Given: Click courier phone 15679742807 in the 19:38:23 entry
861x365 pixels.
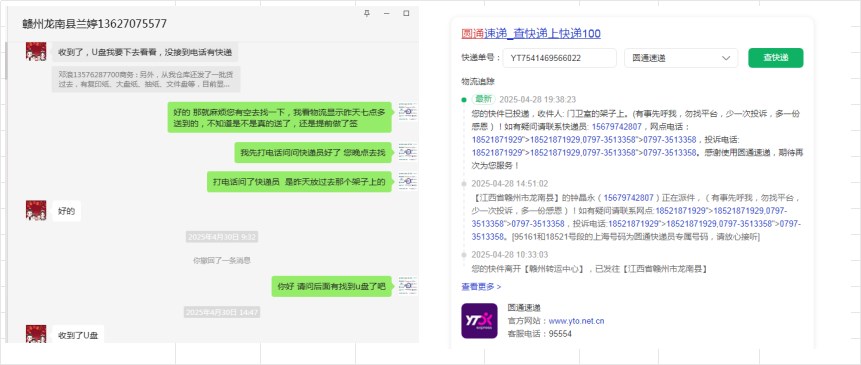Looking at the screenshot, I should click(616, 127).
